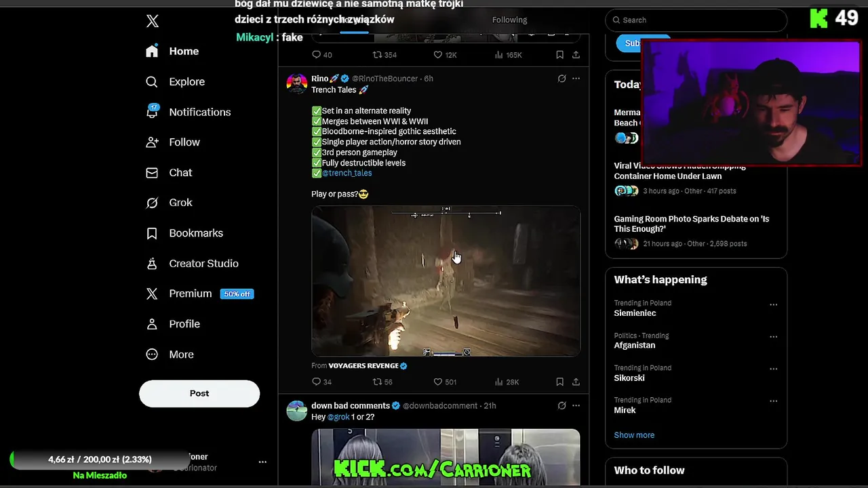
Task: Open @downbadcomment handle link
Action: click(440, 406)
